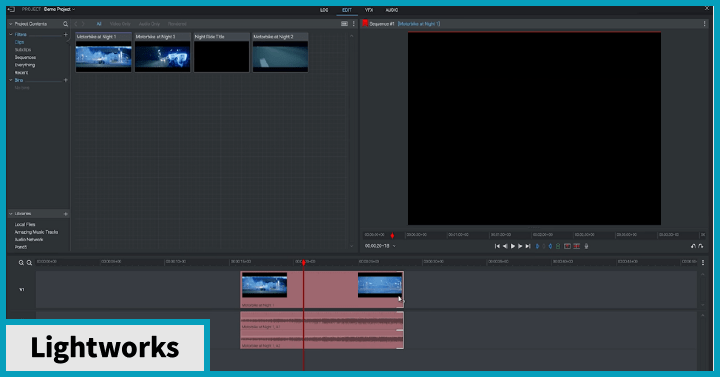Collapse the Bins section
Viewport: 720px width, 377px height.
(x=11, y=80)
